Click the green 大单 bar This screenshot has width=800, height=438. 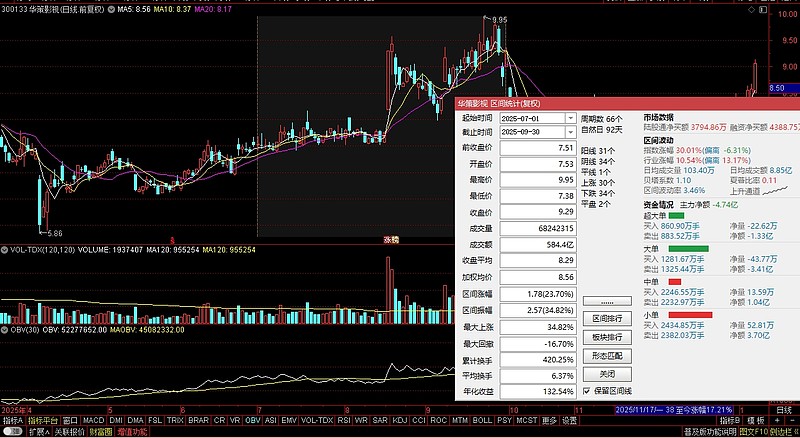[x=688, y=249]
